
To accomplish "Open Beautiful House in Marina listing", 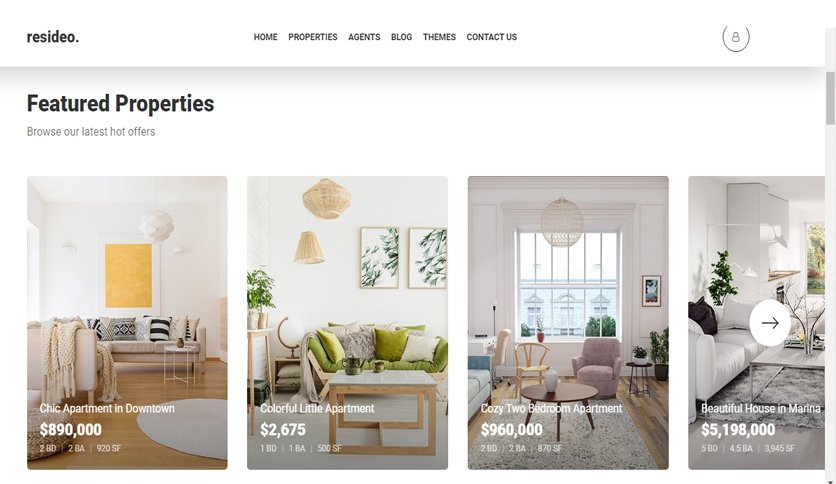I will click(761, 408).
